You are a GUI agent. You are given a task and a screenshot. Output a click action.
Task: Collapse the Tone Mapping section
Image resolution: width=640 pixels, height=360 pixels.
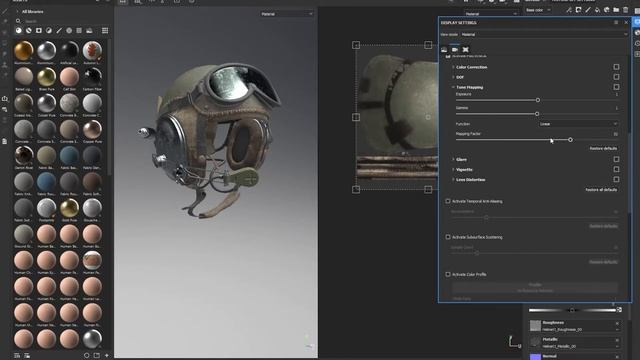tap(453, 87)
